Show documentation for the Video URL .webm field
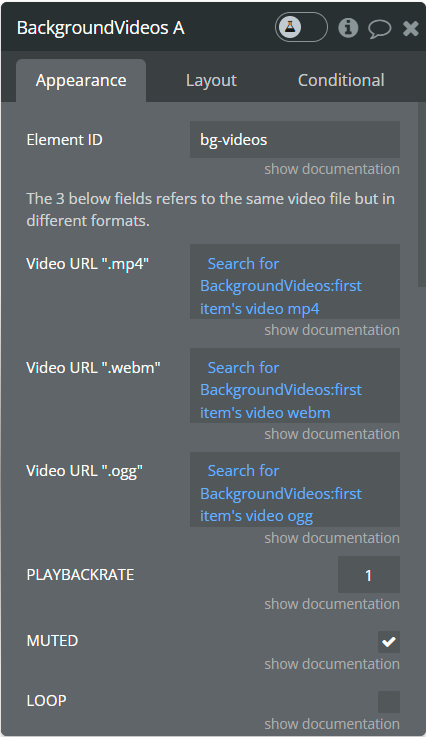Image resolution: width=426 pixels, height=737 pixels. click(x=331, y=434)
